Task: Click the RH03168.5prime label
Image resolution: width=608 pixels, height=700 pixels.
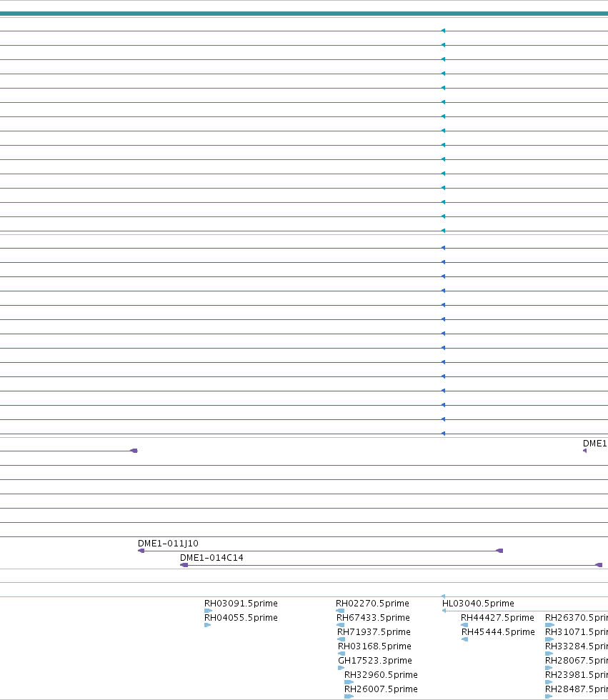Action: [374, 646]
